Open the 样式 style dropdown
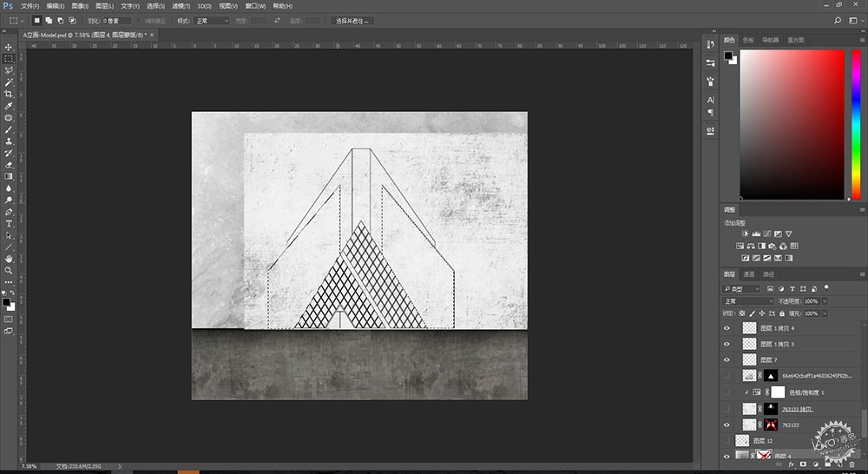Screen dimensions: 868x474 click(212, 21)
